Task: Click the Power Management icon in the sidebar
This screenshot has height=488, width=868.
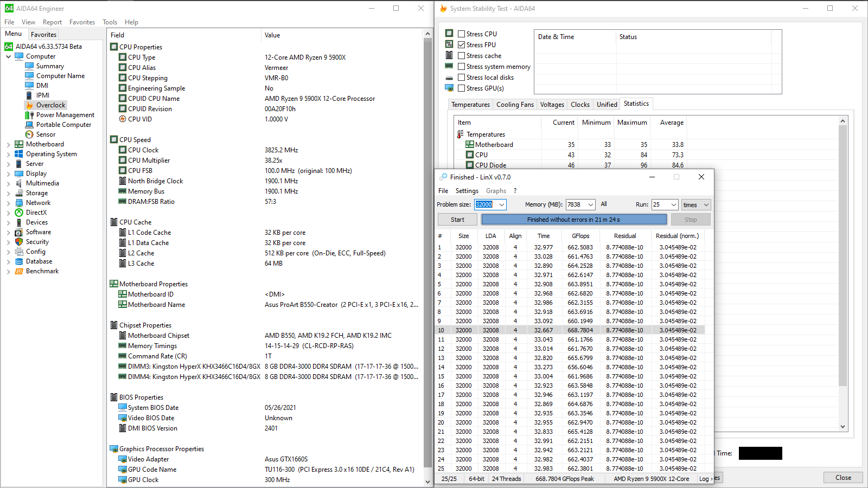Action: (29, 115)
